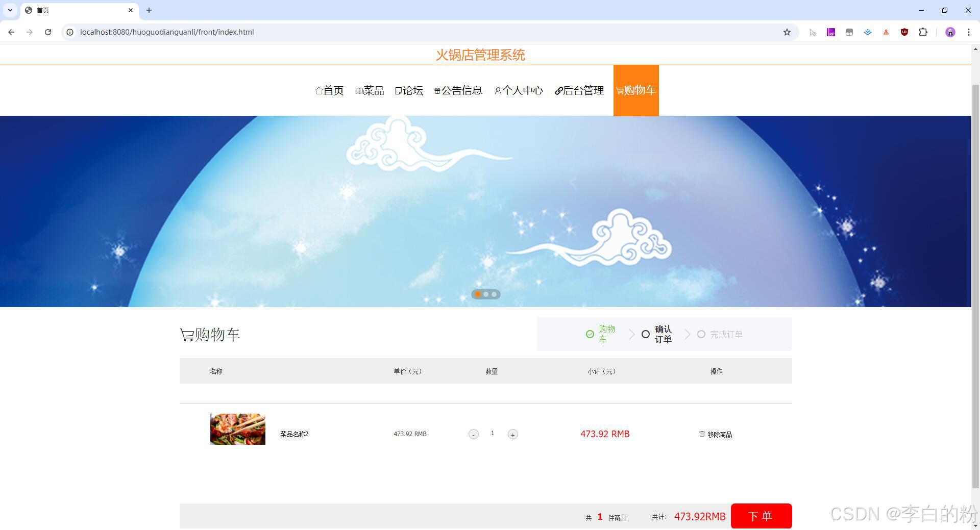Viewport: 980px width, 530px height.
Task: Close the 首页 browser tab
Action: click(131, 10)
